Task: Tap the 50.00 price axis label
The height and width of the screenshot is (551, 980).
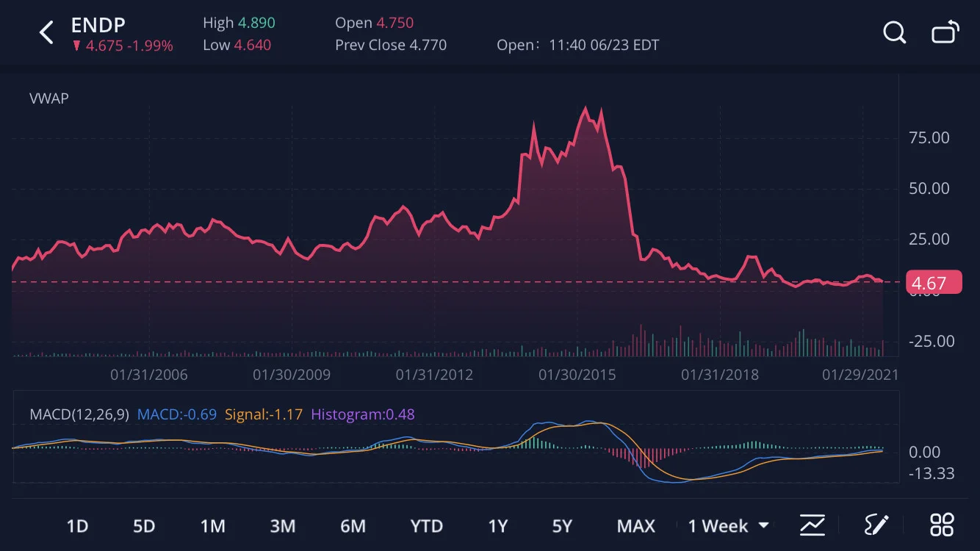Action: coord(929,189)
